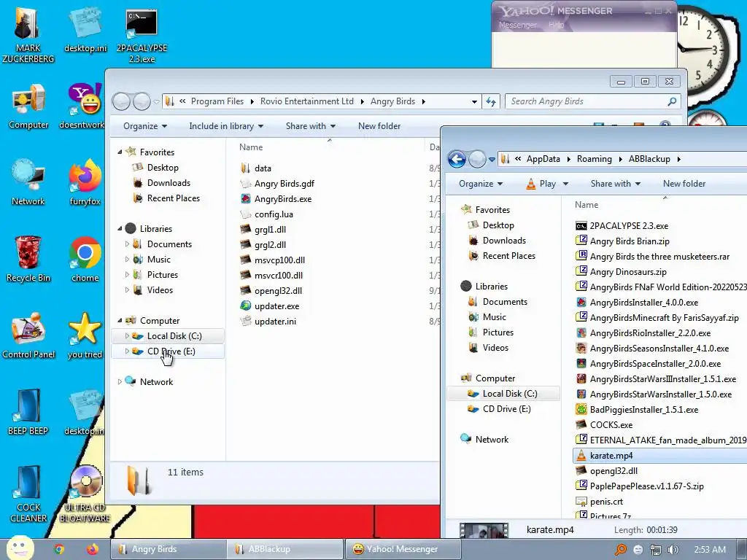Select msvcp100.dll file
747x560 pixels.
tap(273, 260)
